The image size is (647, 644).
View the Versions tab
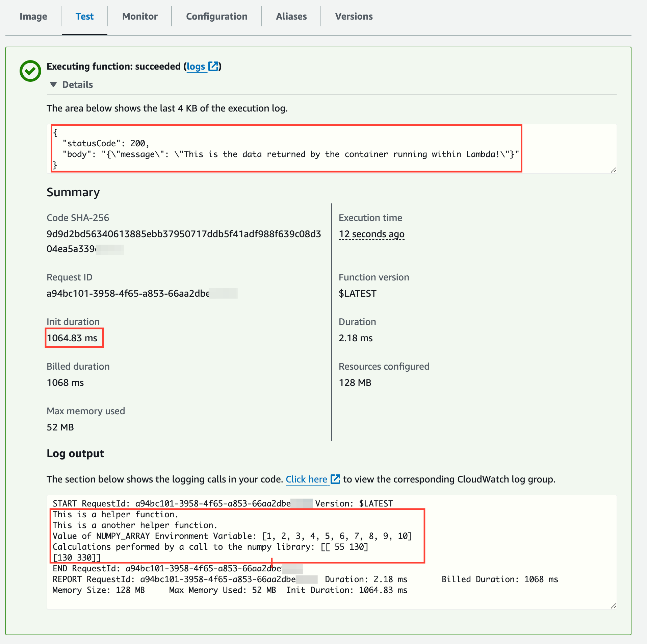click(x=354, y=16)
